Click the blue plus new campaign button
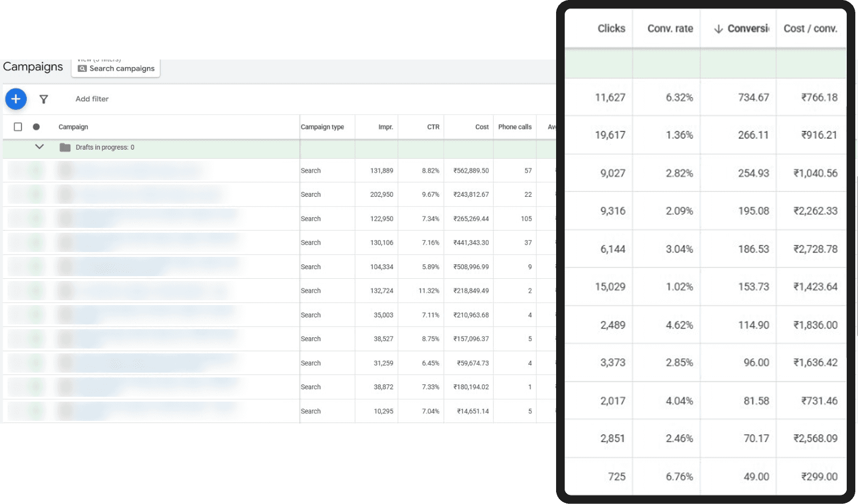This screenshot has height=504, width=858. tap(16, 99)
